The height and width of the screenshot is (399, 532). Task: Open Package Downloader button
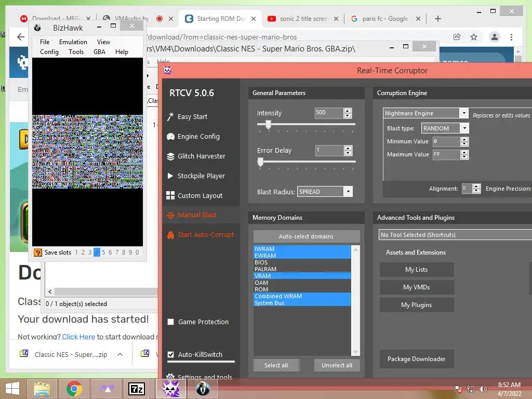coord(416,358)
